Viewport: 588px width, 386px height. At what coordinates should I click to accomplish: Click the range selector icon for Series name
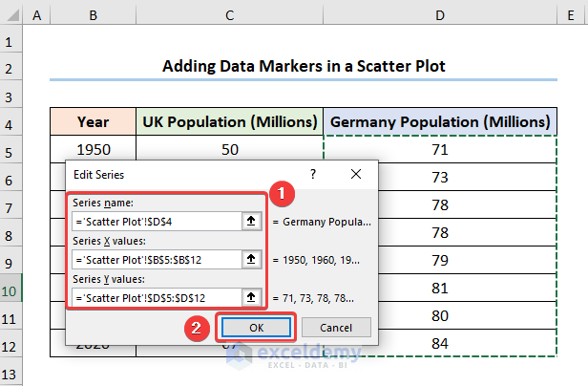(252, 222)
